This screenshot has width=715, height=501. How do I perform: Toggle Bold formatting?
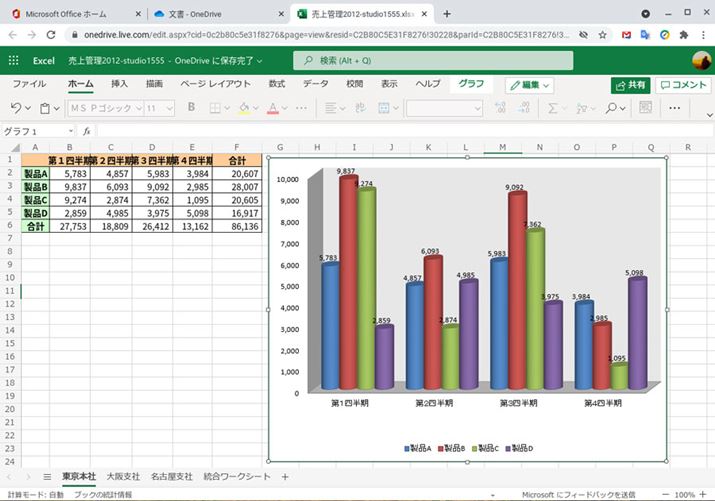pos(191,108)
